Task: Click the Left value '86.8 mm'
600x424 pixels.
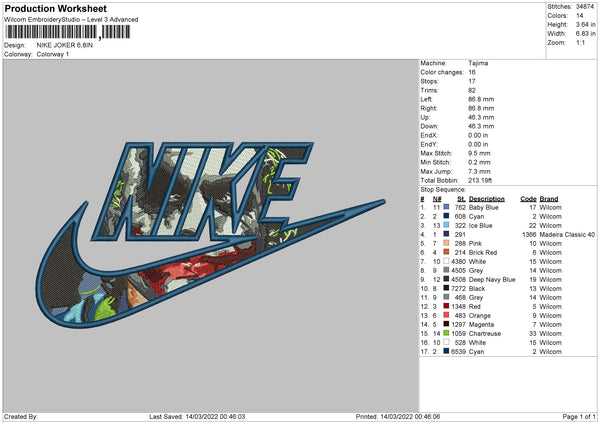Action: [x=481, y=99]
